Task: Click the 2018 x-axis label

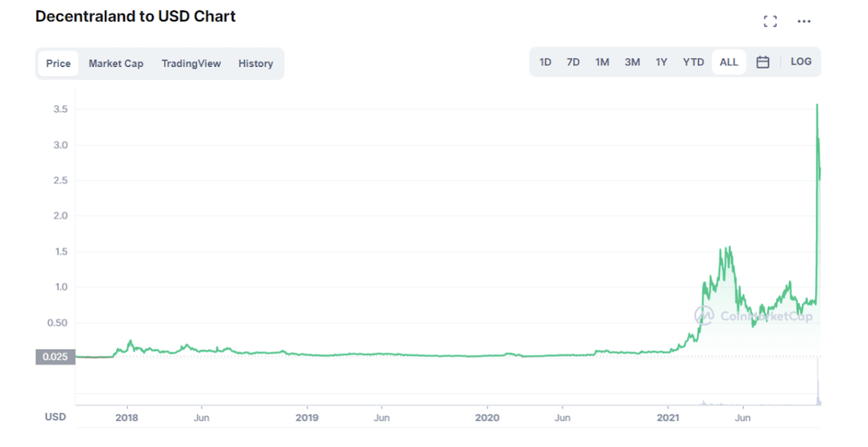Action: [127, 417]
